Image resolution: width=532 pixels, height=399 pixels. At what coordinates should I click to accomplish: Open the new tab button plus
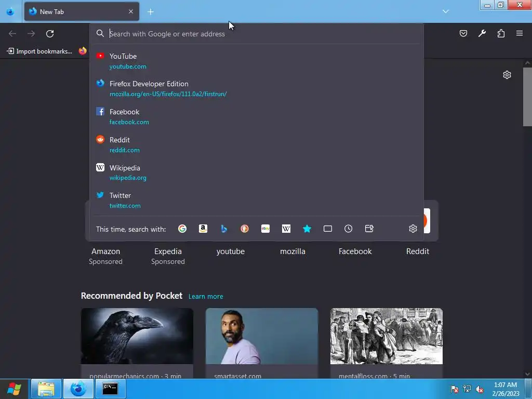151,12
